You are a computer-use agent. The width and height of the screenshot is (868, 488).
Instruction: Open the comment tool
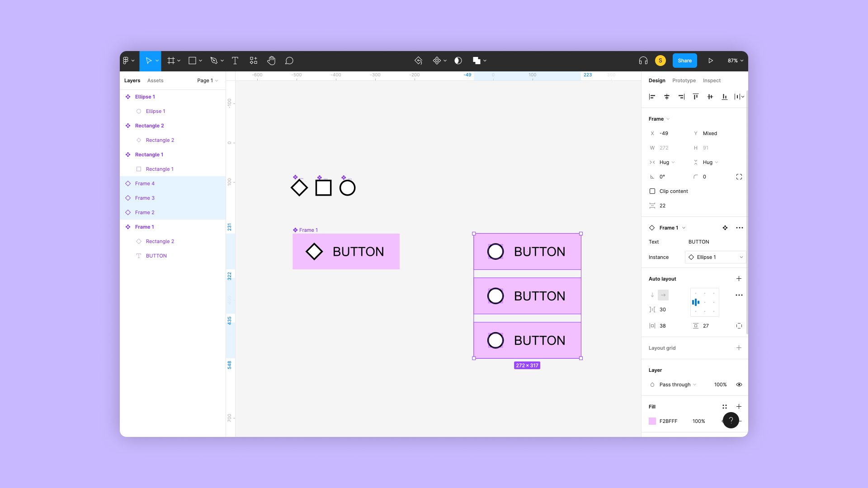pos(289,61)
